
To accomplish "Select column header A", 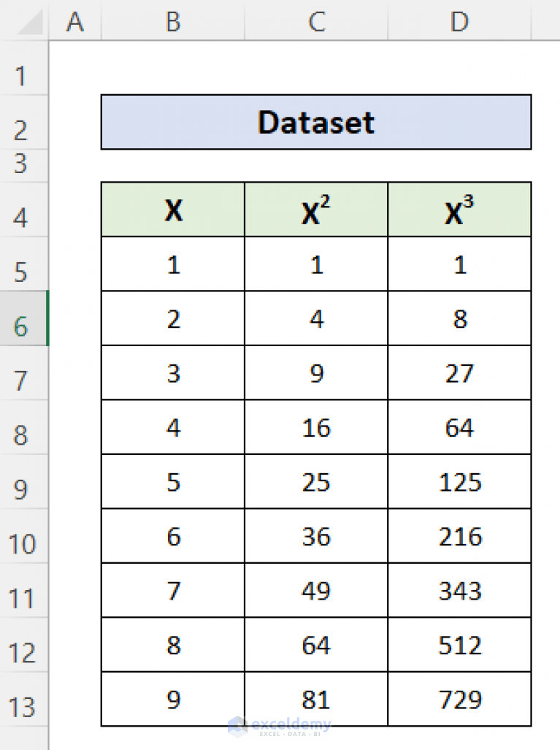I will 74,22.
